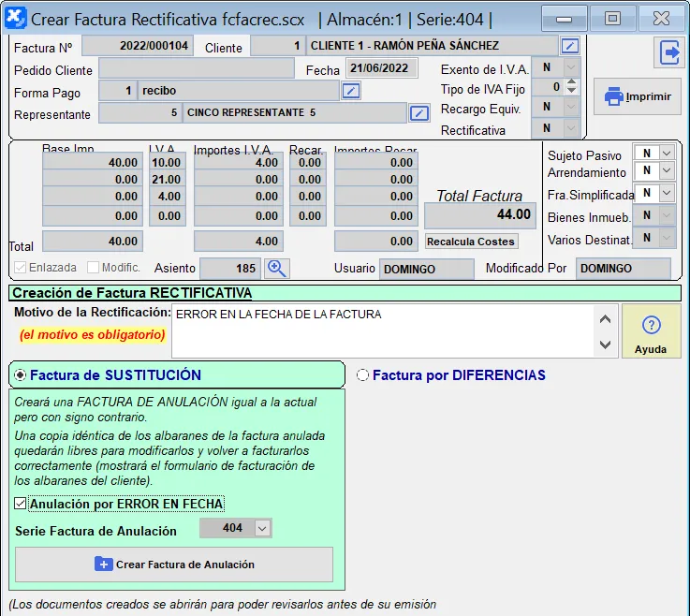Screen dimensions: 690x616
Task: Click the edit icon beside Forma Pago recibo
Action: click(351, 91)
